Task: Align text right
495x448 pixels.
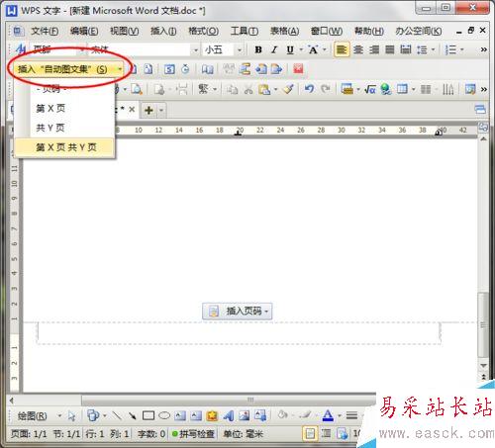Action: [x=374, y=49]
